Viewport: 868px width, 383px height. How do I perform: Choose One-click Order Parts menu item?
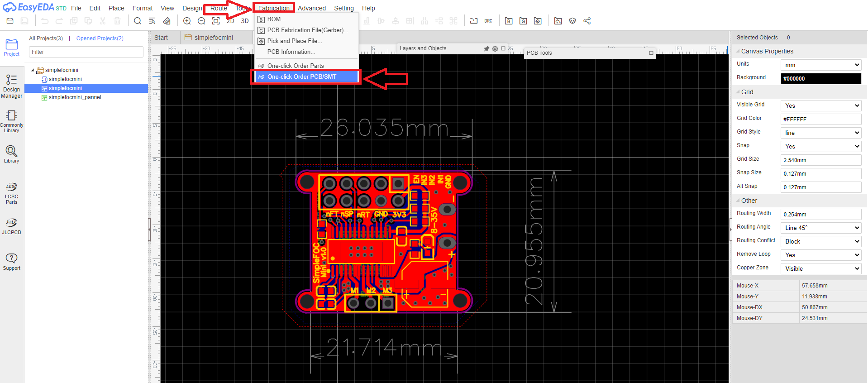coord(307,66)
